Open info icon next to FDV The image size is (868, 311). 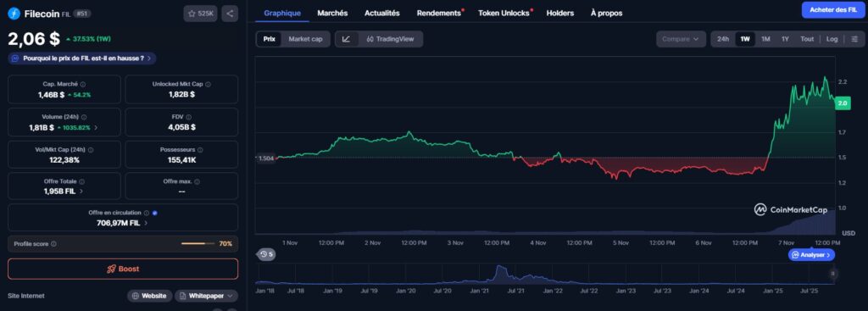[189, 117]
